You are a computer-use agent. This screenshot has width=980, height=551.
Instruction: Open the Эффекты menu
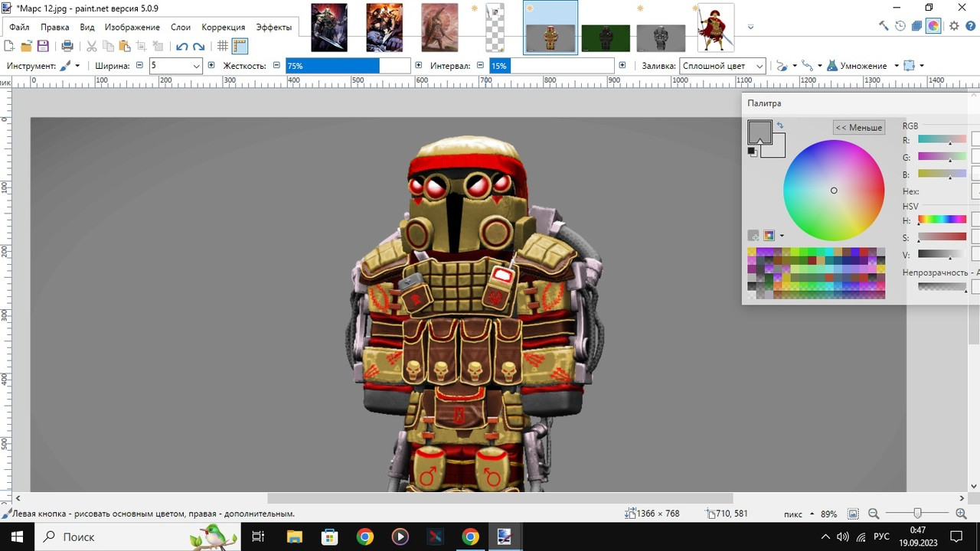click(273, 27)
